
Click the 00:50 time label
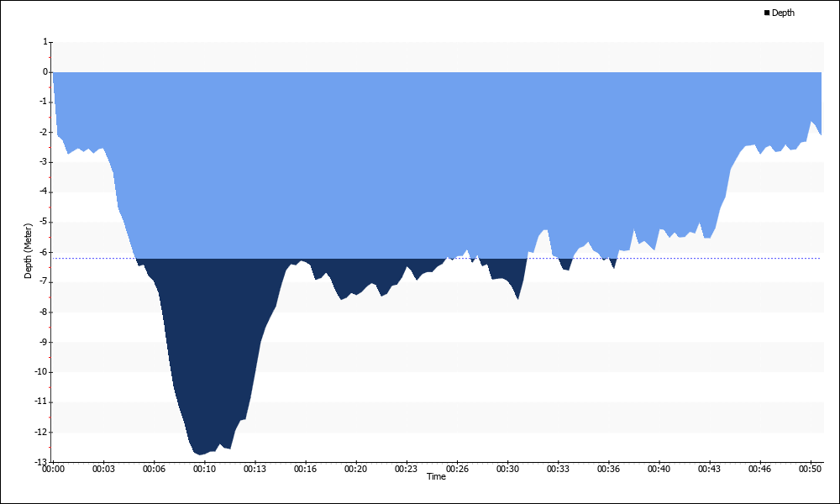(810, 469)
